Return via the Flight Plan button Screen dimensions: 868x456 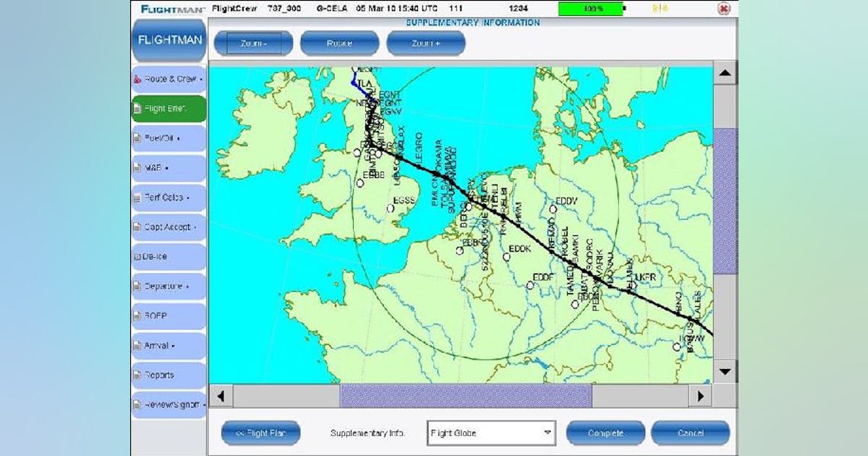point(260,432)
